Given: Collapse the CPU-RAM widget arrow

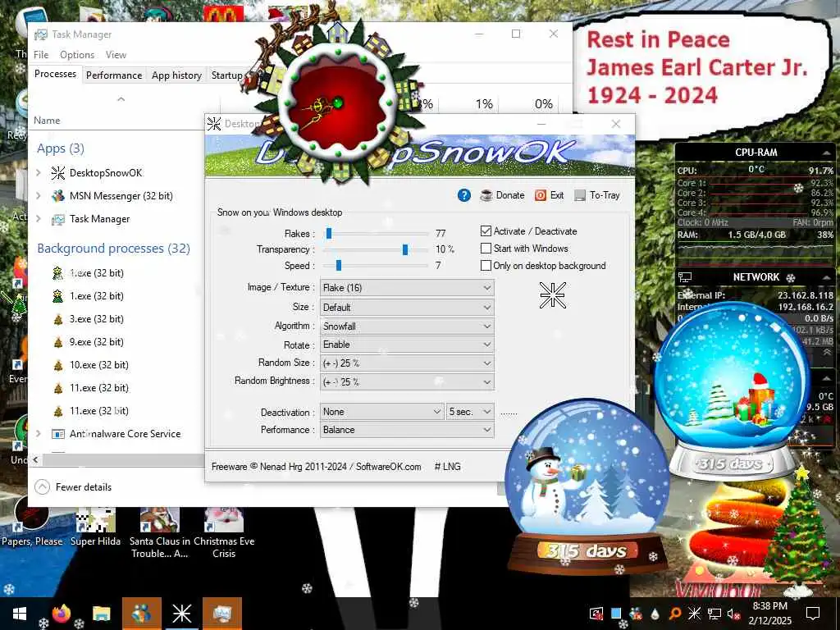Looking at the screenshot, I should click(x=827, y=153).
